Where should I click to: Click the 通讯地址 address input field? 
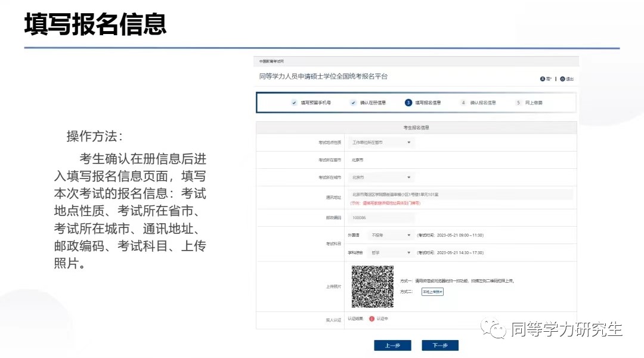pyautogui.click(x=460, y=195)
